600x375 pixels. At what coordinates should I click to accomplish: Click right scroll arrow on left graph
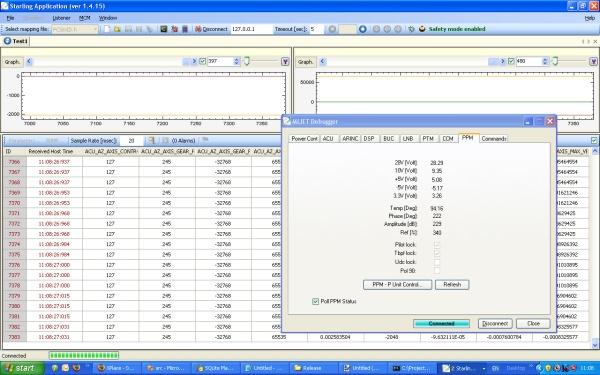(x=194, y=61)
